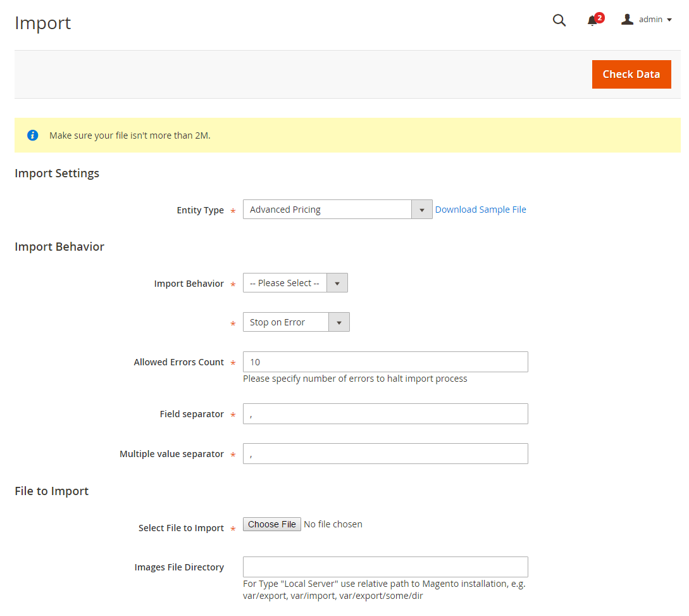Click the notifications bell icon
This screenshot has height=616, width=689.
(592, 21)
